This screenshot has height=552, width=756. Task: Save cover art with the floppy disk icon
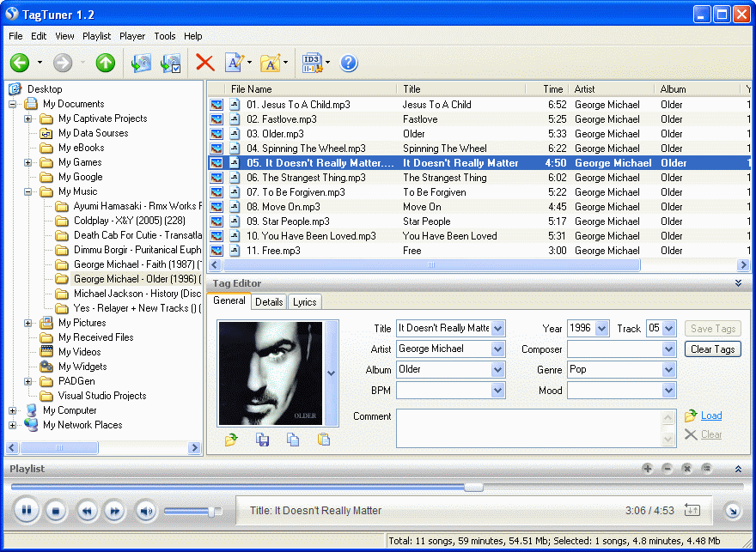(x=264, y=440)
